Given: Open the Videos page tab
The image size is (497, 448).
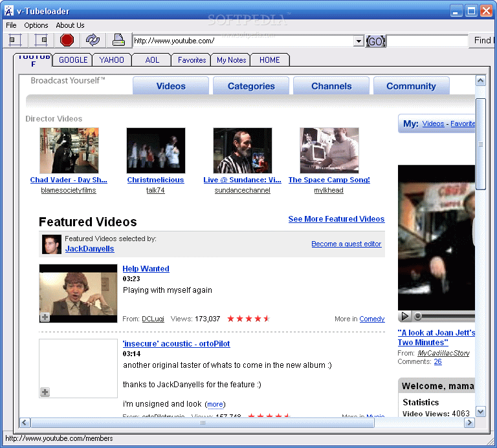Looking at the screenshot, I should 171,86.
